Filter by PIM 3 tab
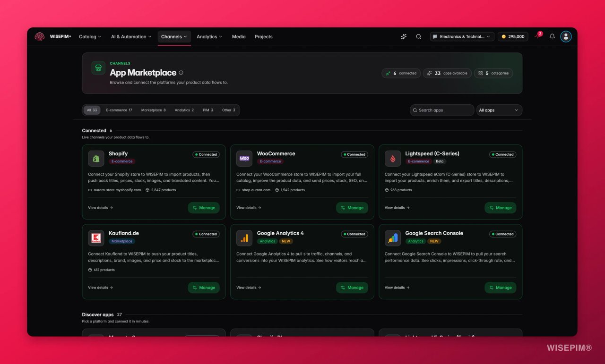The image size is (605, 364). [208, 110]
